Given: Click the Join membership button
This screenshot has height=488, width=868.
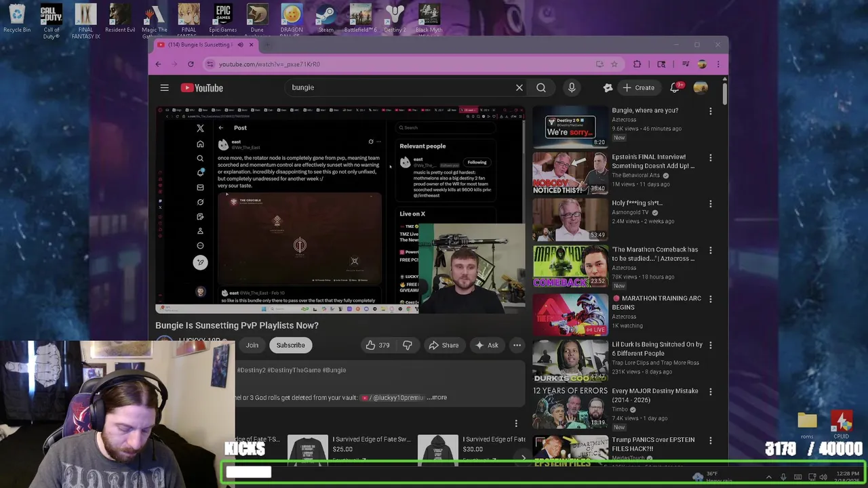Looking at the screenshot, I should click(x=252, y=345).
